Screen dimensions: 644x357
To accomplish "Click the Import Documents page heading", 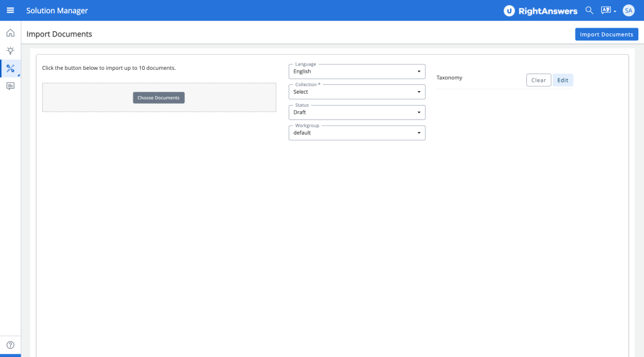I will [x=59, y=34].
